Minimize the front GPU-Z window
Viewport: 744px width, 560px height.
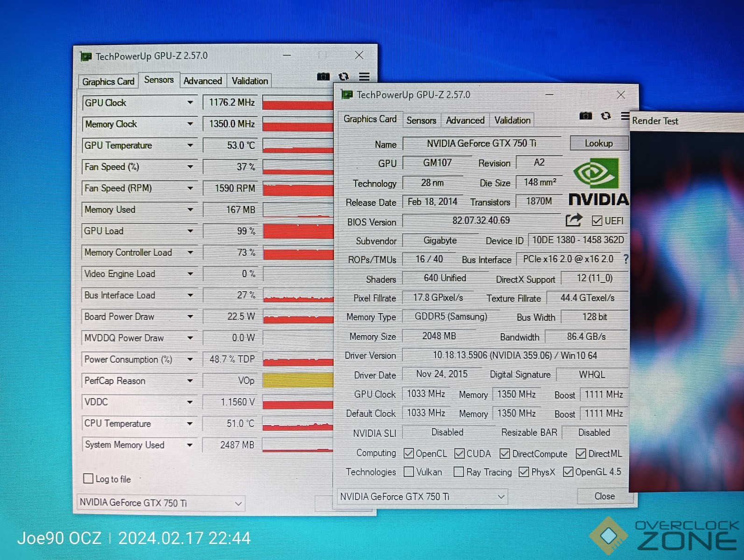tap(549, 95)
